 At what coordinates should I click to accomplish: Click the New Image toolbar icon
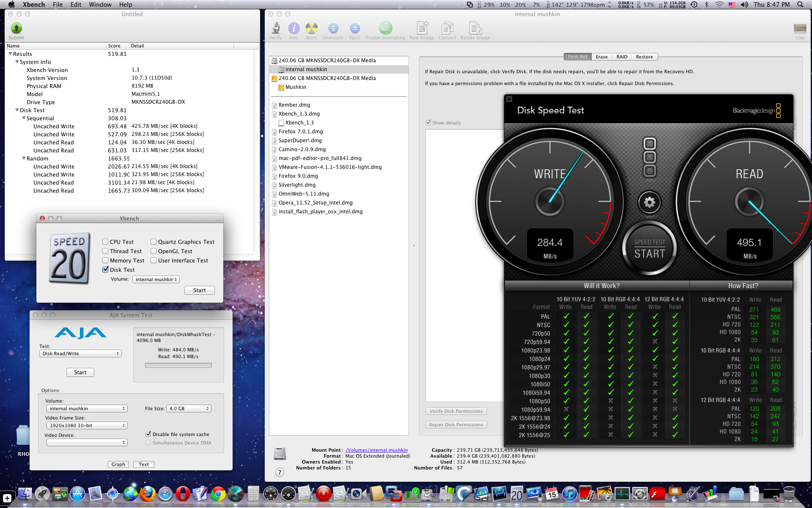422,28
